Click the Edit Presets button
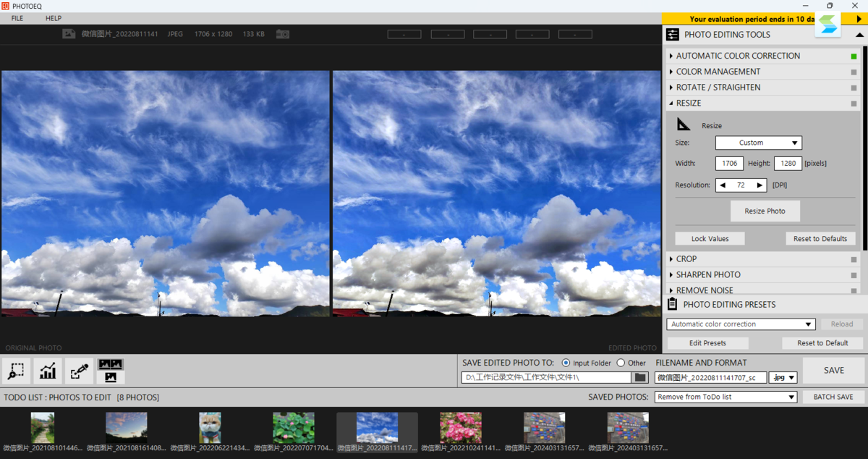The width and height of the screenshot is (868, 459). pyautogui.click(x=707, y=343)
